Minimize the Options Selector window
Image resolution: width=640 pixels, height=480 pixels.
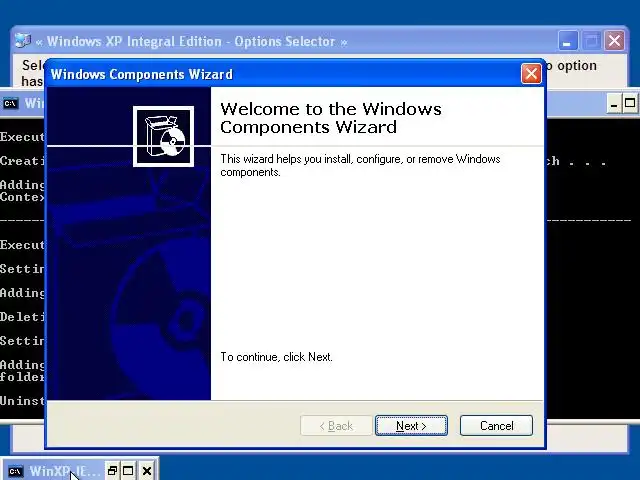click(567, 41)
